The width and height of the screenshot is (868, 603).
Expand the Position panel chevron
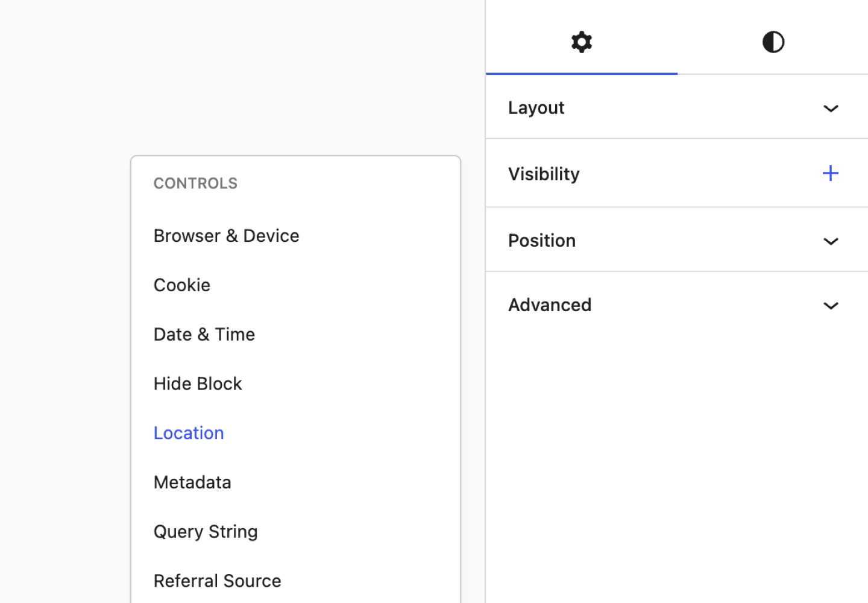[831, 241]
